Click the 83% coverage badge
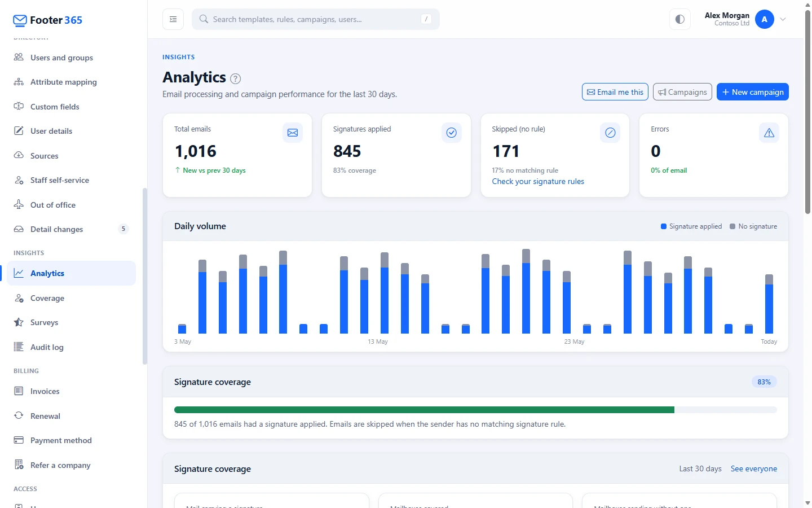The height and width of the screenshot is (508, 812). pos(764,382)
